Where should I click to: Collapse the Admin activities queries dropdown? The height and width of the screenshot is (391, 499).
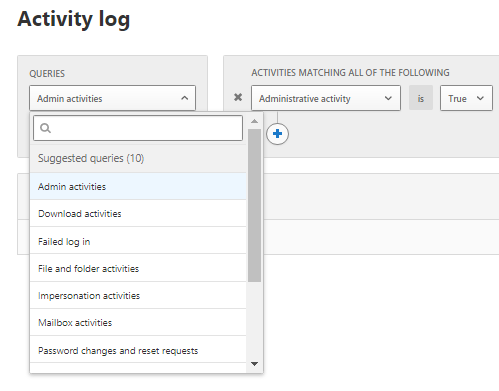point(112,98)
